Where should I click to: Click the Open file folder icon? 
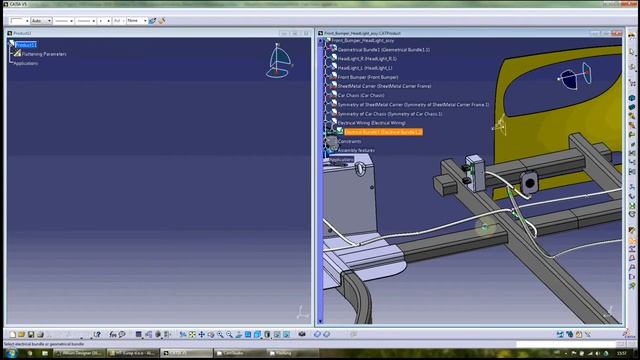[x=22, y=335]
